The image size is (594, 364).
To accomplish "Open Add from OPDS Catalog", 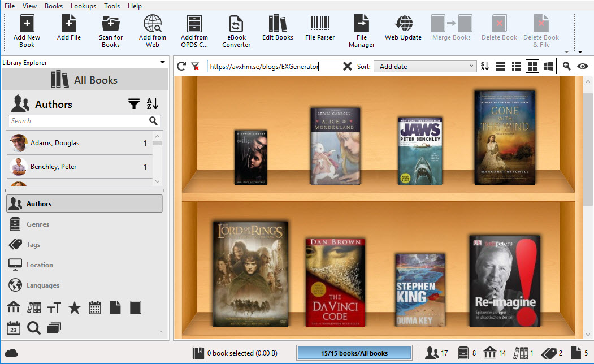I will [x=194, y=24].
